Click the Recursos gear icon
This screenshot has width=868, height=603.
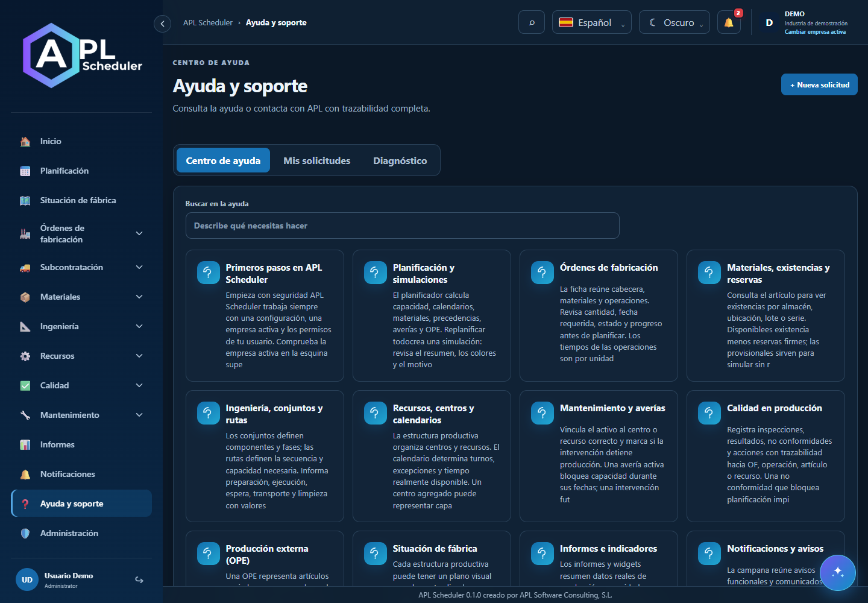pyautogui.click(x=25, y=356)
